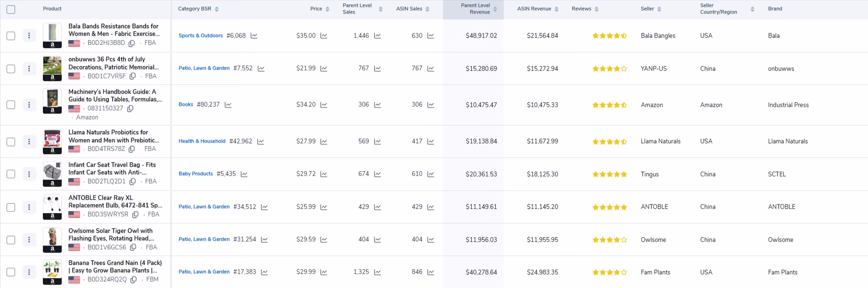Open the Sports & Outdoors category link

tap(201, 36)
